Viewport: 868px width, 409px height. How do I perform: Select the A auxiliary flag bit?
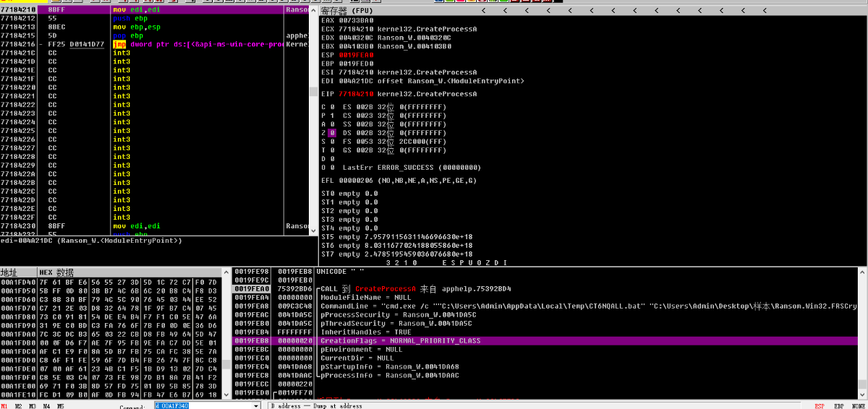pos(332,124)
